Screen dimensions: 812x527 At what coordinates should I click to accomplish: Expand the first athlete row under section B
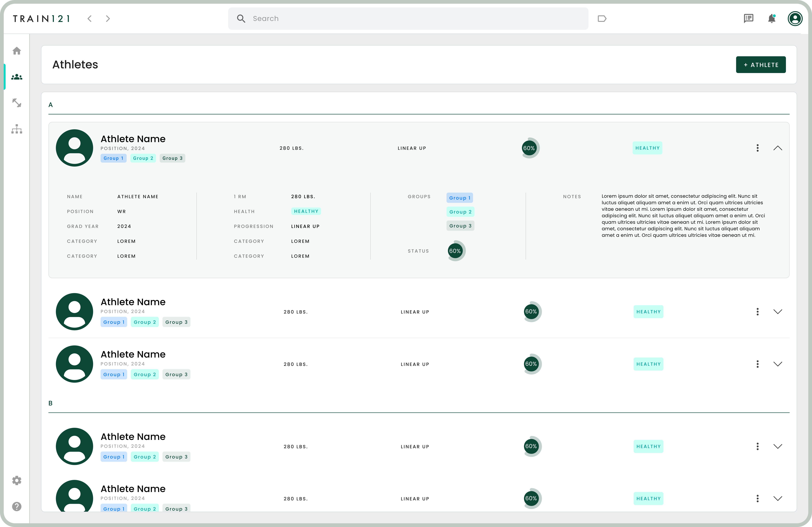[x=778, y=446]
